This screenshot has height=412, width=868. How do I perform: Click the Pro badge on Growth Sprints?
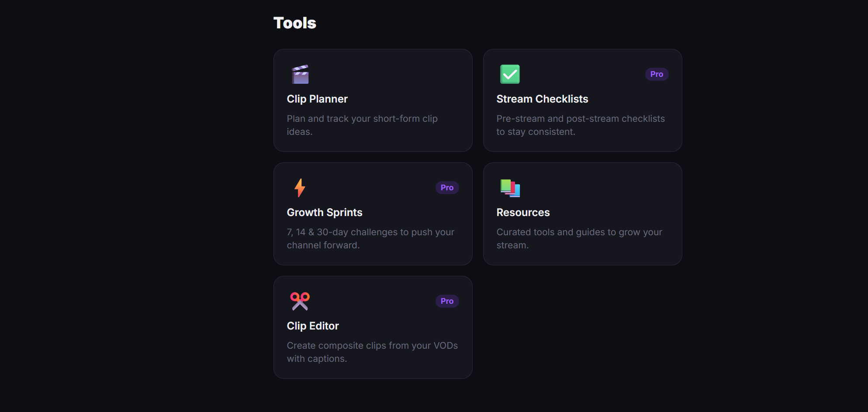coord(447,188)
